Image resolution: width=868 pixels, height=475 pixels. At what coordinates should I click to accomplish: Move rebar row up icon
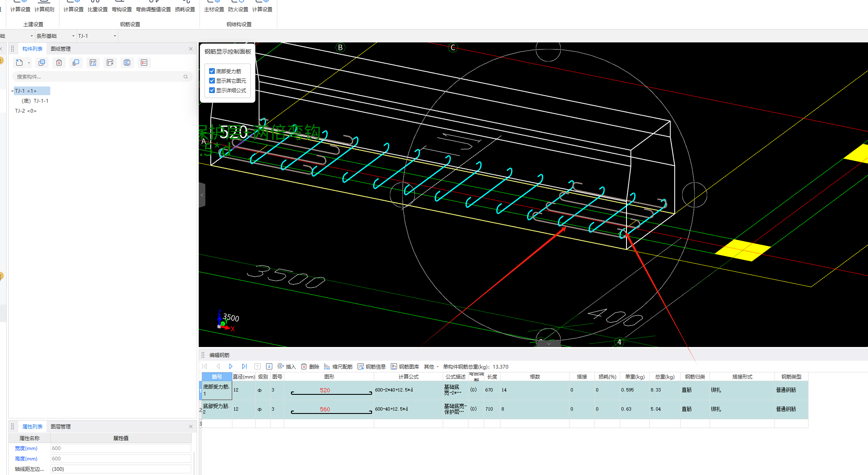coord(257,367)
